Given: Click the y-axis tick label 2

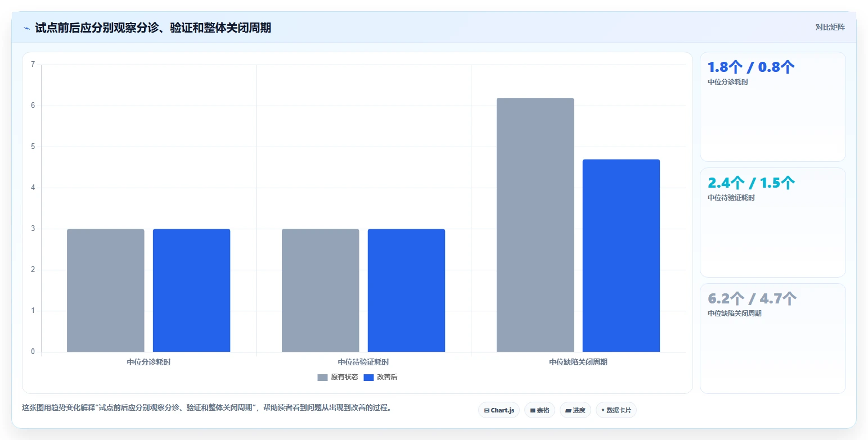Looking at the screenshot, I should 33,270.
